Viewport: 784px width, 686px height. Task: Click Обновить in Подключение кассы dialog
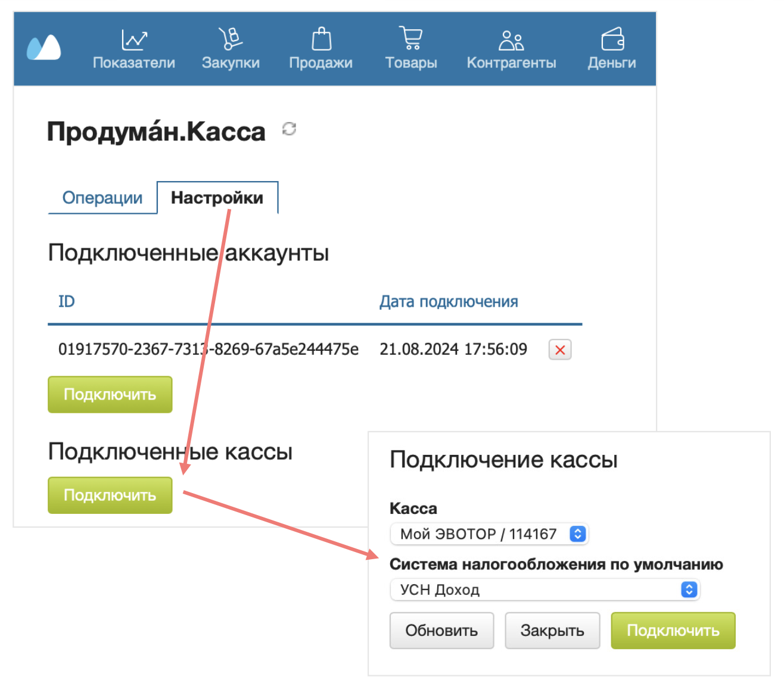442,631
